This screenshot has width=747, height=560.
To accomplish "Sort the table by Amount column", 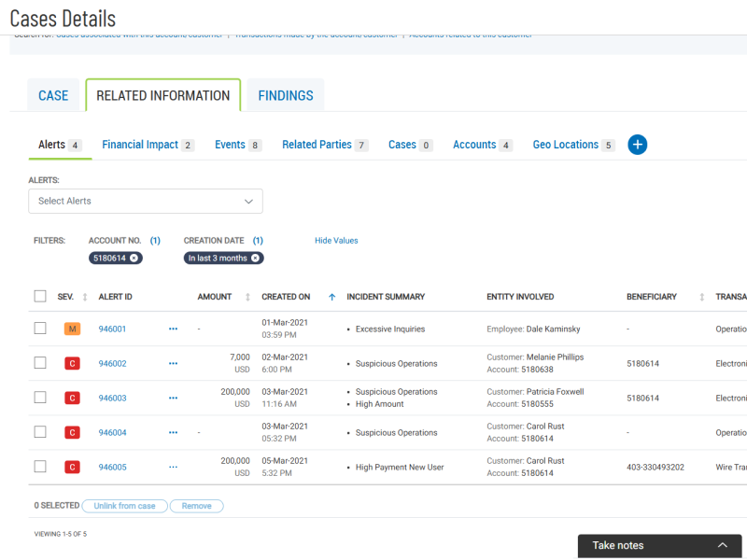I will (247, 297).
